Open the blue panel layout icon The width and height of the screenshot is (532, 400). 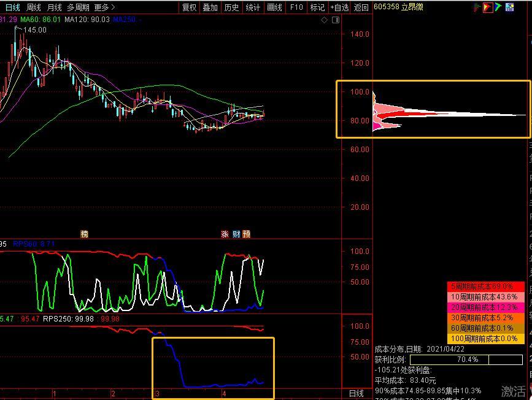pos(509,7)
